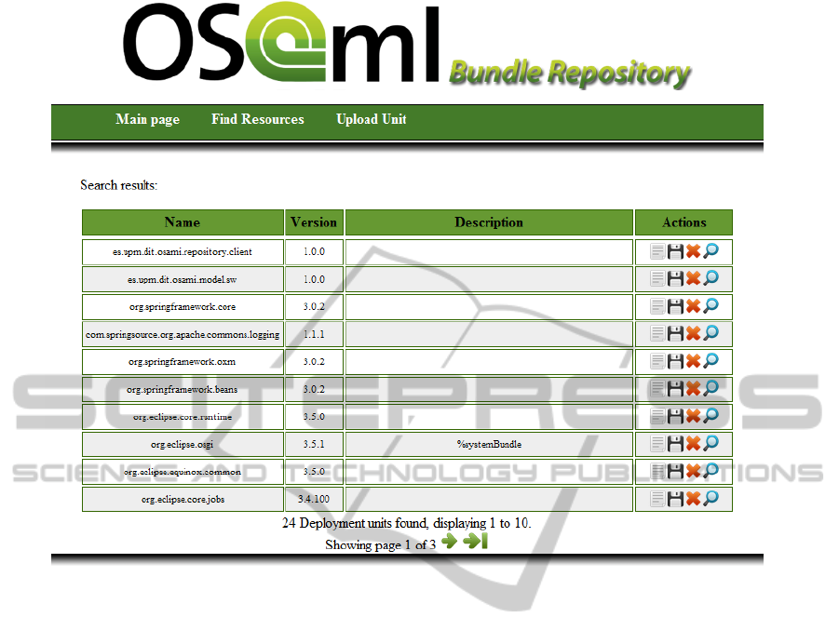839x644 pixels.
Task: Click the Version column header
Action: (314, 222)
